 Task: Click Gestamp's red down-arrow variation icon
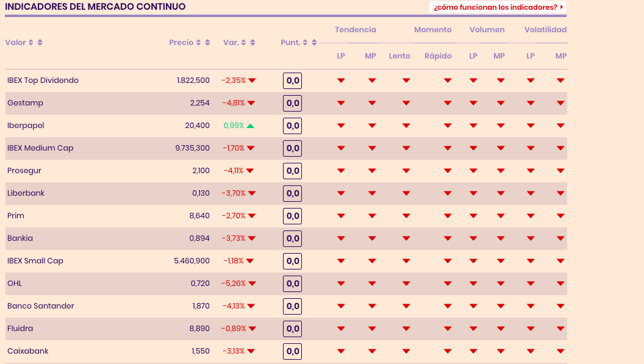(x=251, y=103)
